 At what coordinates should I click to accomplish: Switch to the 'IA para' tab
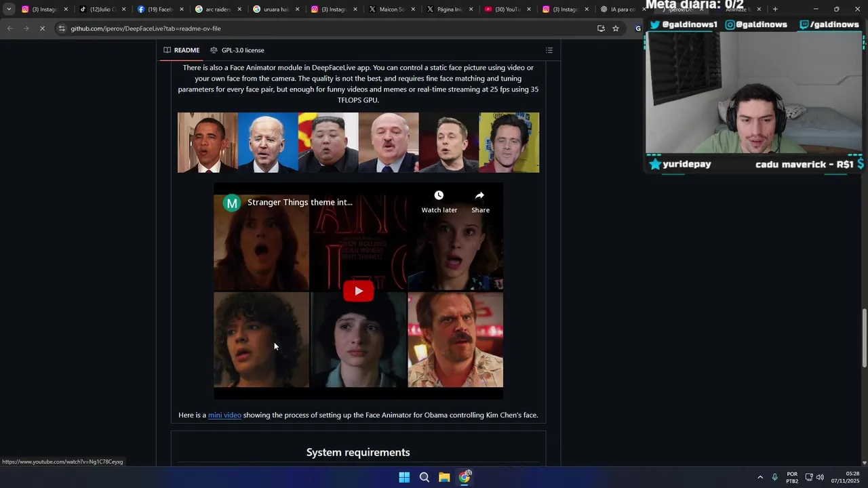[x=620, y=9]
